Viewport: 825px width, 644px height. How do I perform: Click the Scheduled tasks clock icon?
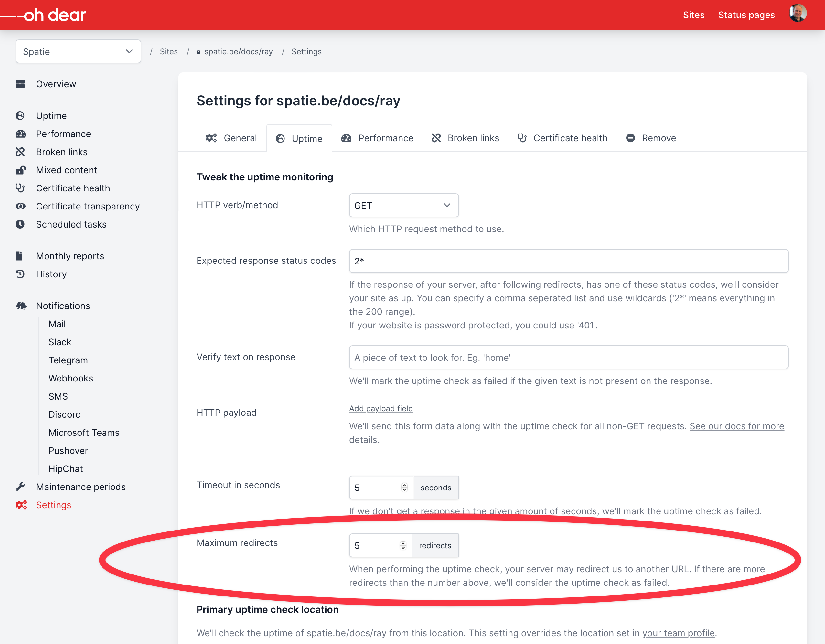click(20, 224)
